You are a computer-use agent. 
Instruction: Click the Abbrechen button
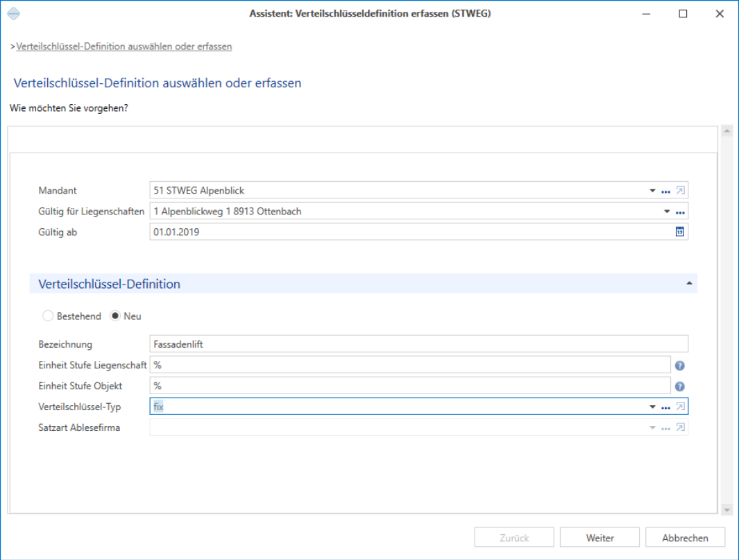(x=685, y=537)
